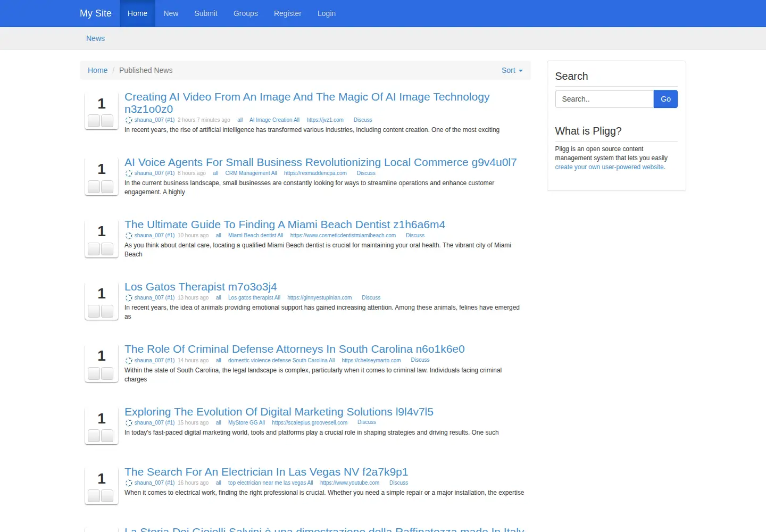Screen dimensions: 766x532
Task: Click the 'Los gatos therapist All' category link
Action: point(254,298)
